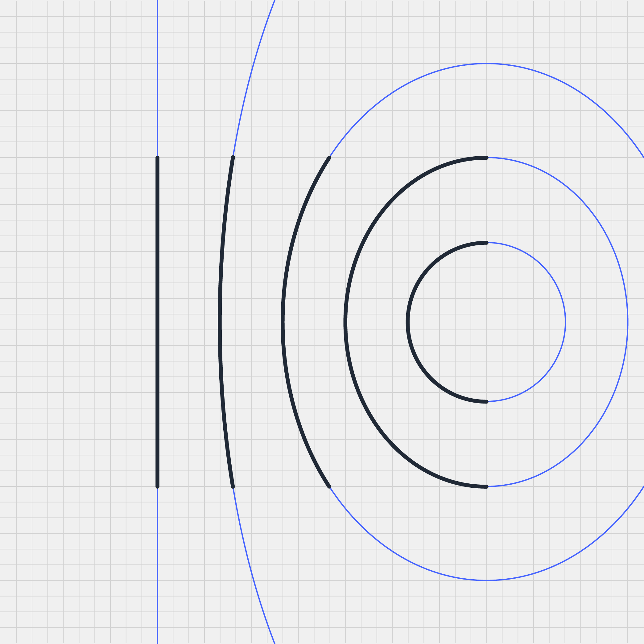The height and width of the screenshot is (644, 644).
Task: Click the top endpoint of straight dark line
Action: [157, 158]
